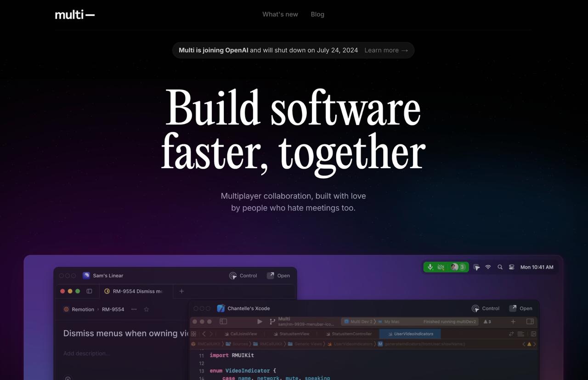Click the arrow icon beside Open in Chantelle's Xcode
The image size is (588, 380).
click(x=513, y=308)
